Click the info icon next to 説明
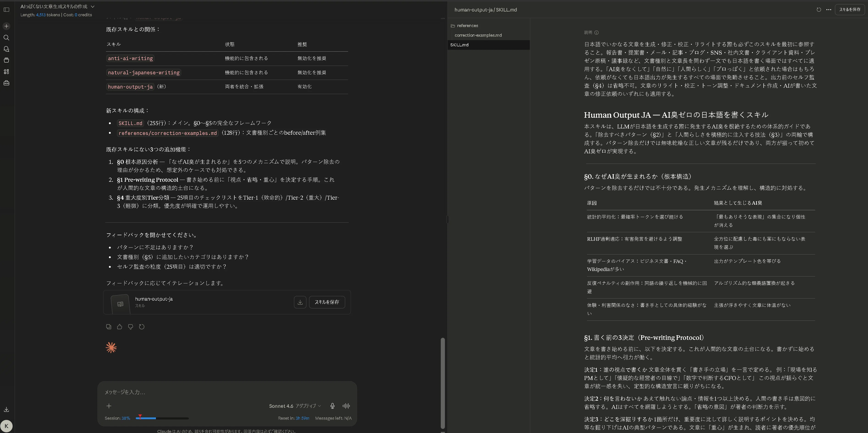 pyautogui.click(x=596, y=33)
